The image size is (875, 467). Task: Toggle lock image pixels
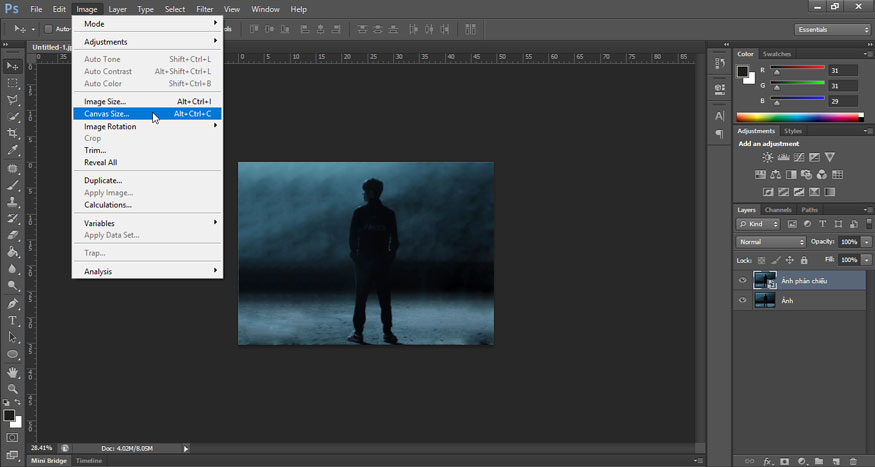[776, 260]
